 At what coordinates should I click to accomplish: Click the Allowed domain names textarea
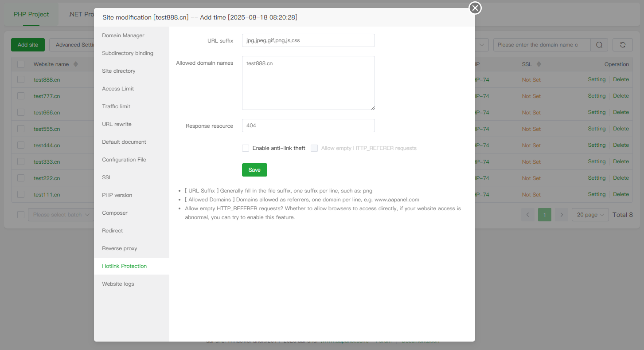308,83
